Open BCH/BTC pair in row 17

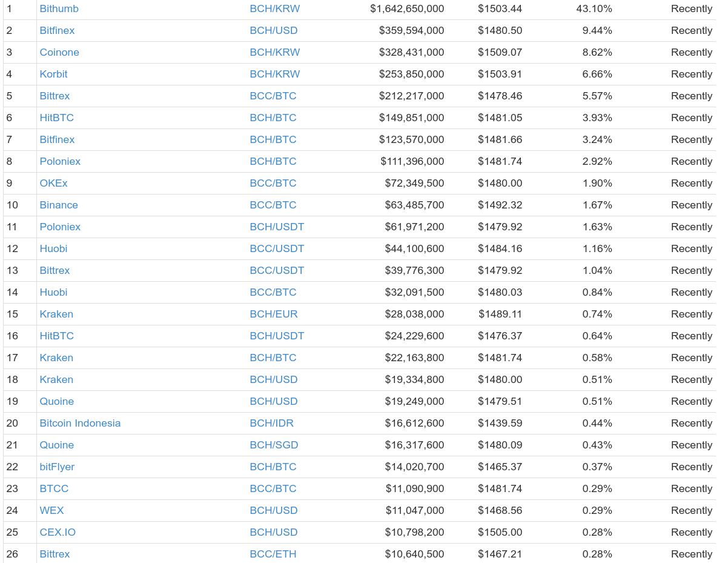pyautogui.click(x=273, y=358)
